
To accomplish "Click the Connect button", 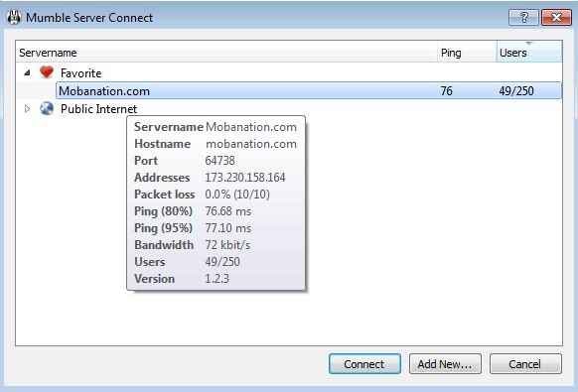I will pos(364,364).
